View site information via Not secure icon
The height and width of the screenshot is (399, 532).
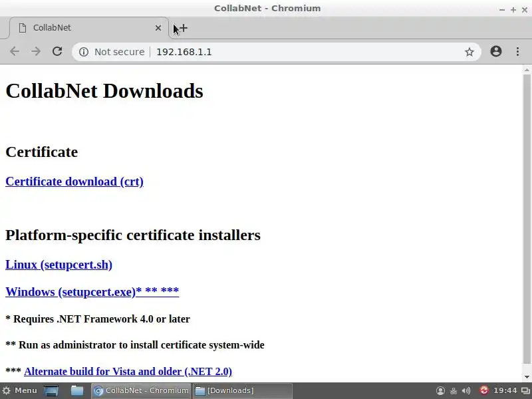(x=84, y=52)
